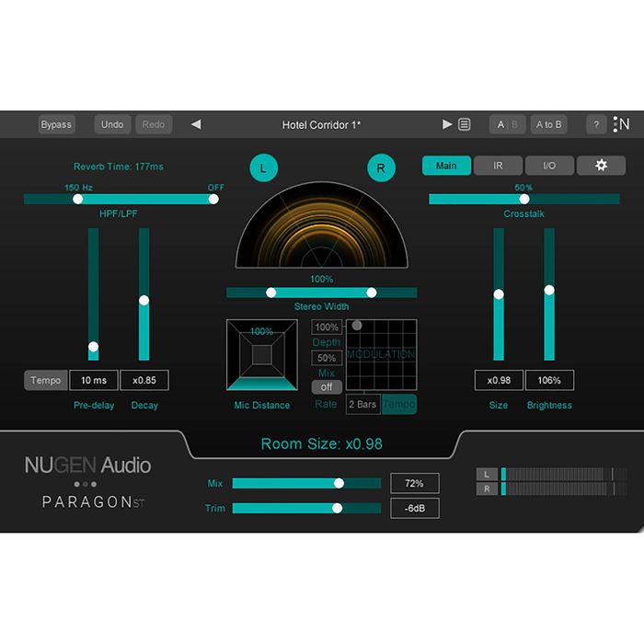Click the next preset arrow
644x644 pixels.
coord(447,124)
